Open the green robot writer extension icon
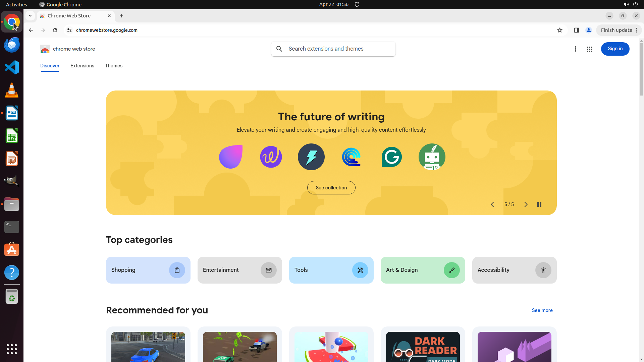The width and height of the screenshot is (644, 362). pyautogui.click(x=432, y=157)
